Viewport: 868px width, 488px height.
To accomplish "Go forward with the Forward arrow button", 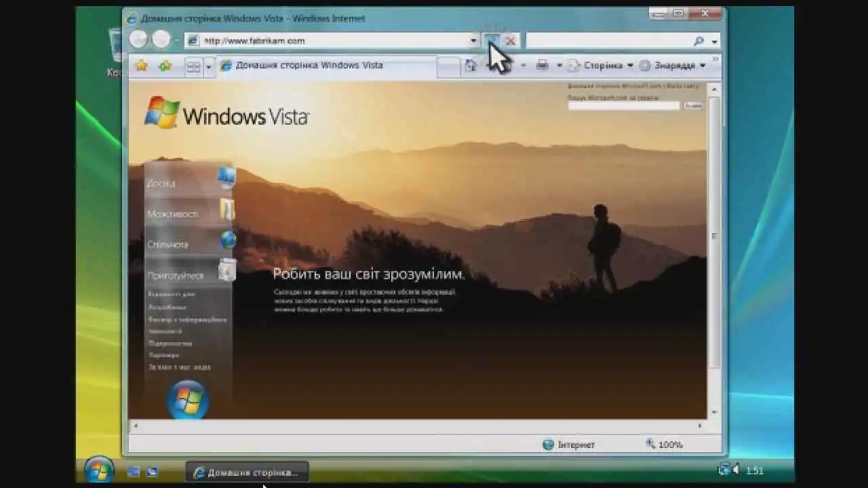I will (x=161, y=39).
